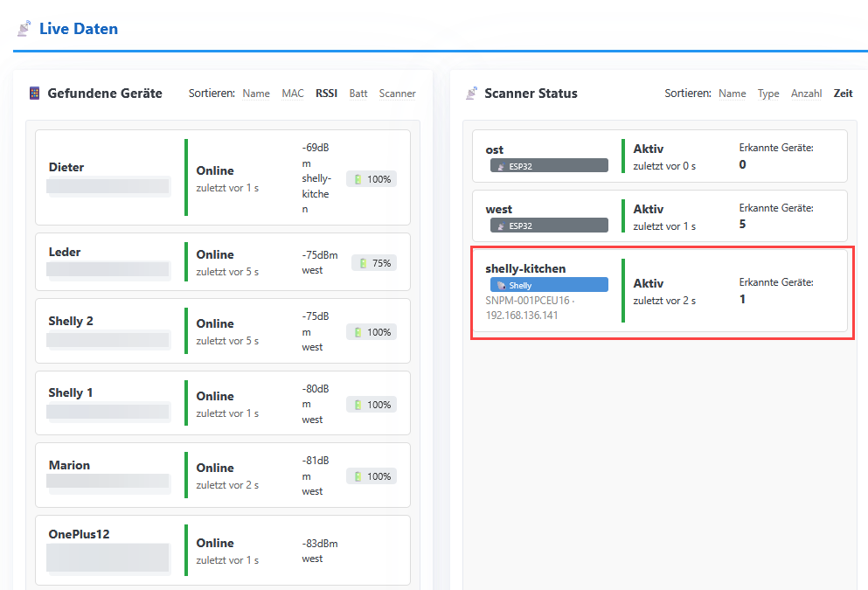The height and width of the screenshot is (590, 868).
Task: Click ESP32 badge icon of west scanner
Action: pyautogui.click(x=501, y=226)
